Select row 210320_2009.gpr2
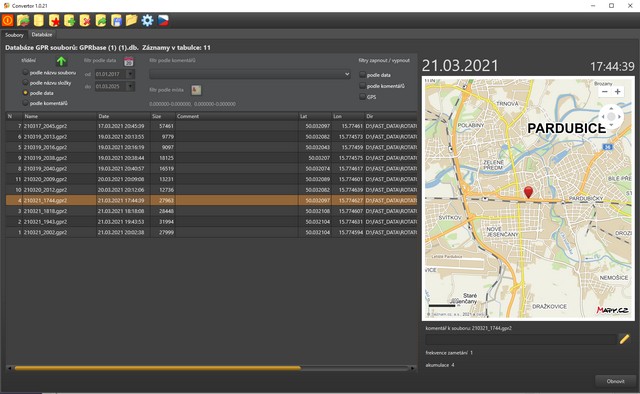This screenshot has width=640, height=394. pos(211,179)
